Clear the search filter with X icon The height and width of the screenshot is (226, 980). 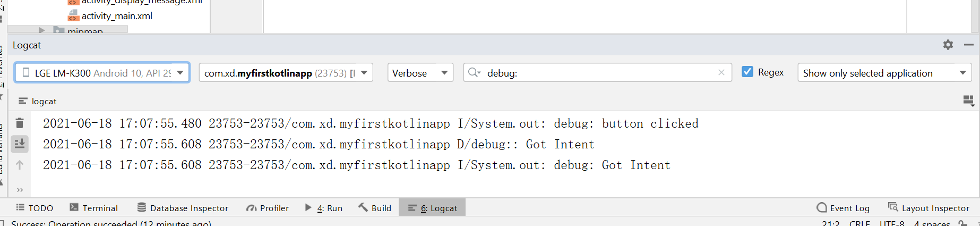(x=721, y=73)
